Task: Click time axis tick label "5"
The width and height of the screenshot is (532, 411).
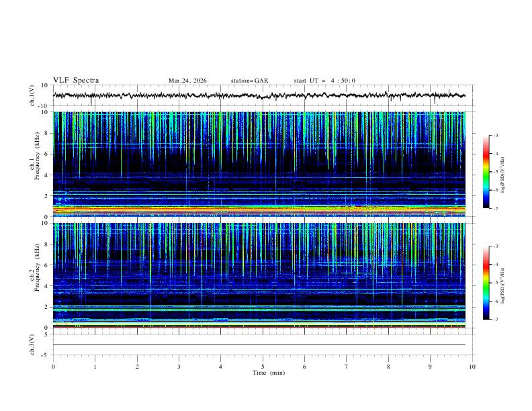Action: click(263, 367)
